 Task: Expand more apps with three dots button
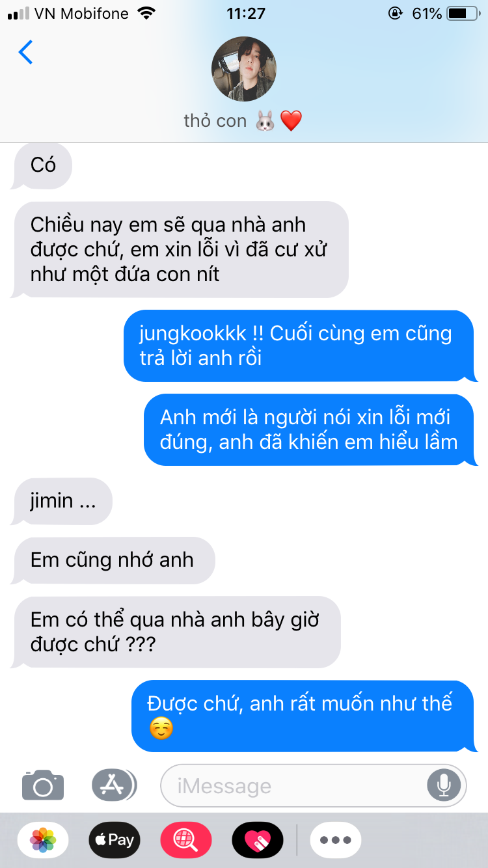tap(336, 840)
